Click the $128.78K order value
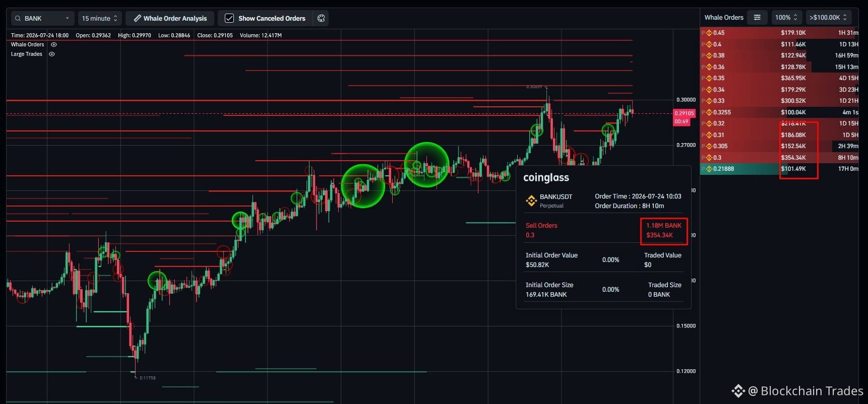The height and width of the screenshot is (404, 868). click(x=793, y=67)
